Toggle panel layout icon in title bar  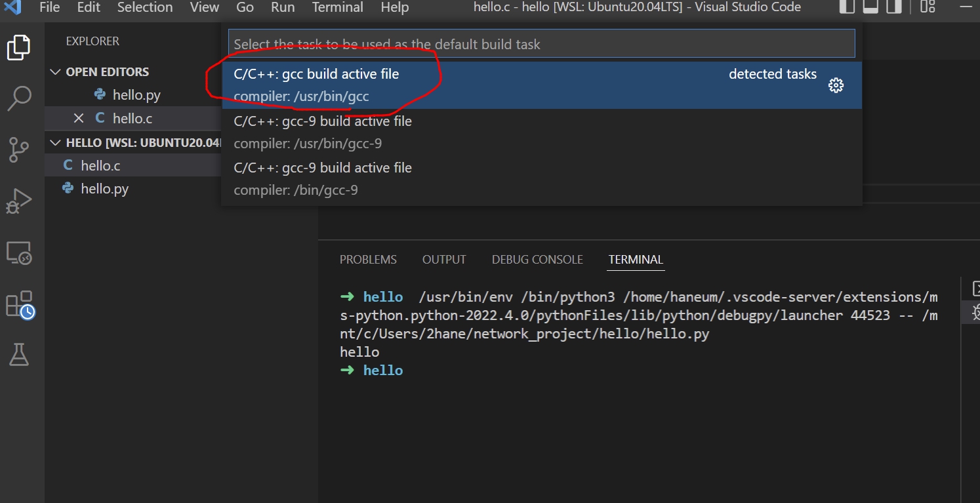click(870, 7)
